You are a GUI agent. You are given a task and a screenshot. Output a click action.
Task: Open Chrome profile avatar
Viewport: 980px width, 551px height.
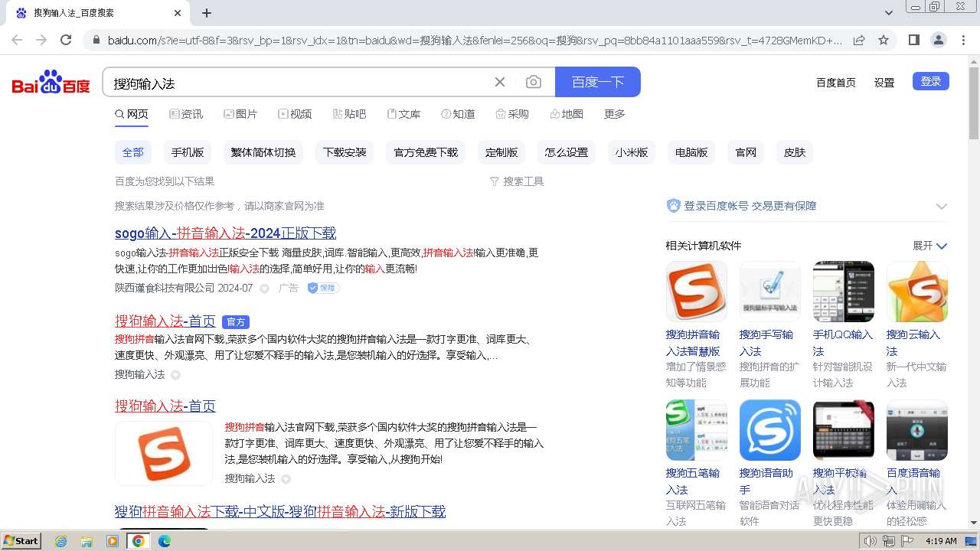[x=938, y=40]
